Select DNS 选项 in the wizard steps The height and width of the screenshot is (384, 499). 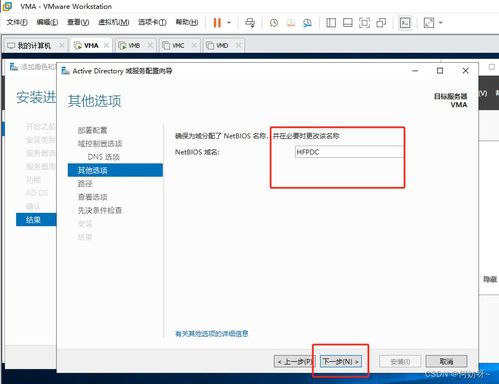click(103, 157)
